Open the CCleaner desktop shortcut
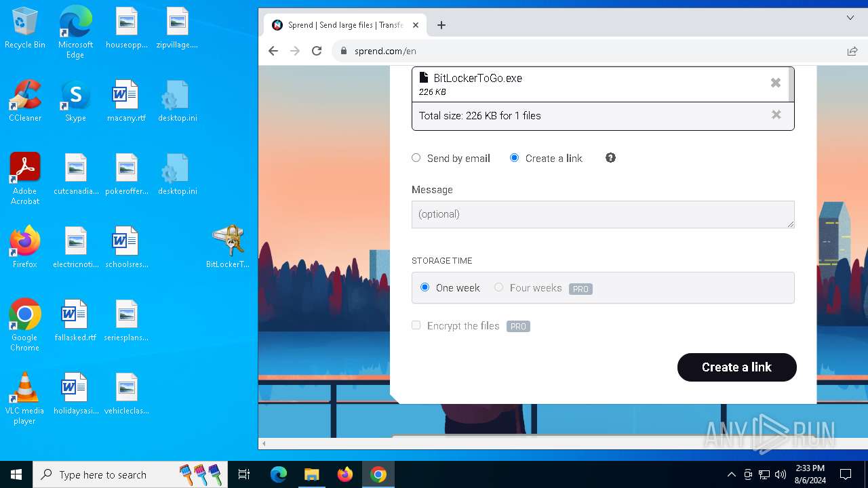 [x=25, y=102]
